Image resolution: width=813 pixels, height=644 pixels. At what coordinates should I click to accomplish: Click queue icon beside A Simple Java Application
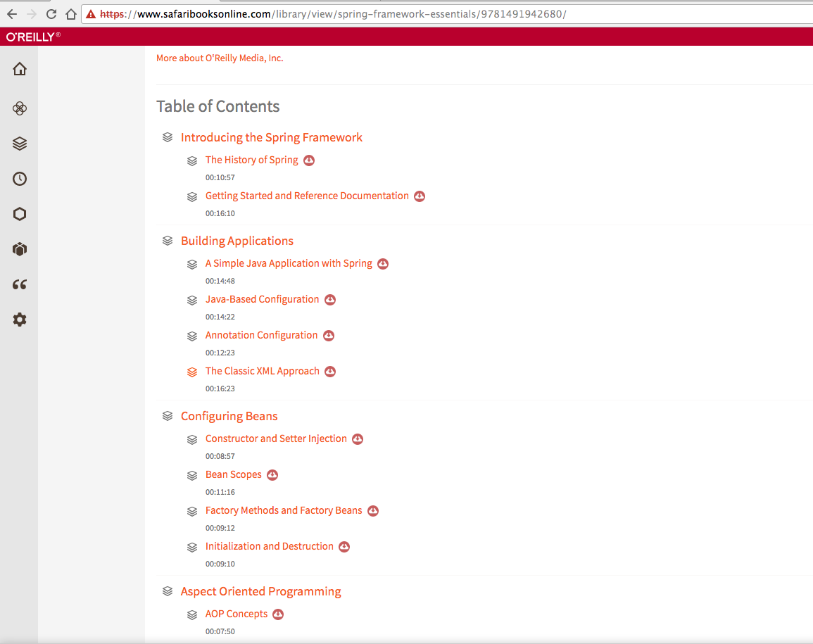tap(192, 264)
